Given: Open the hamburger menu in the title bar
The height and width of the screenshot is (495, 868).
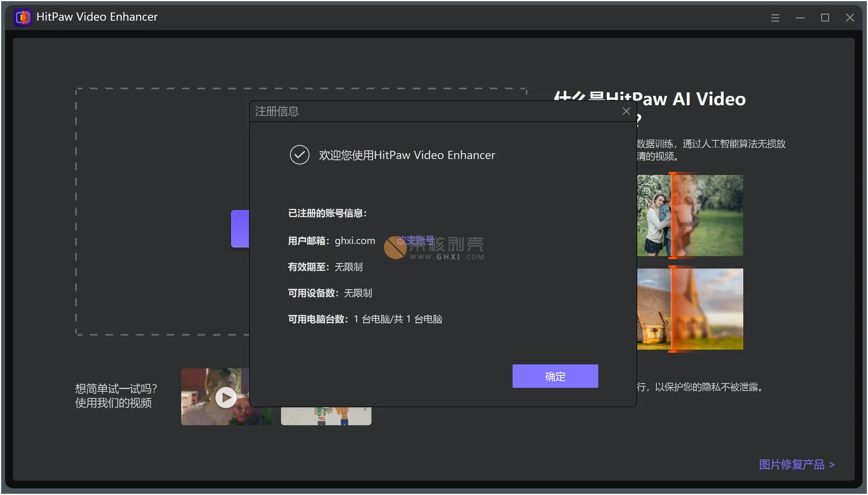Looking at the screenshot, I should (775, 18).
